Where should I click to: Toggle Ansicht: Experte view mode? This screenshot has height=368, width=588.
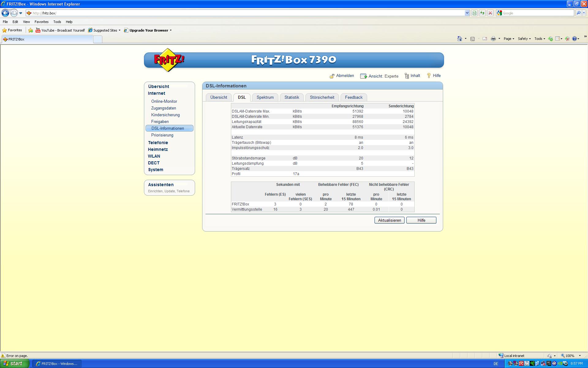pyautogui.click(x=379, y=76)
